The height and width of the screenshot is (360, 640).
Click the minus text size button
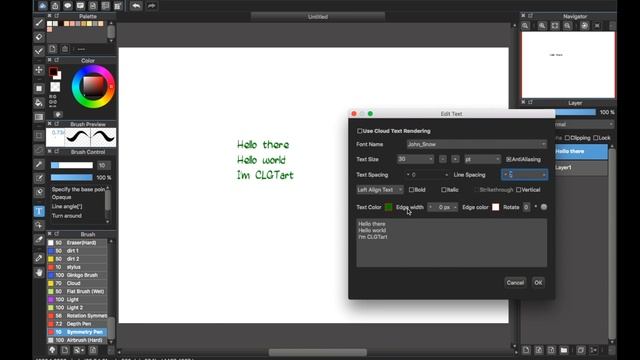(x=443, y=159)
